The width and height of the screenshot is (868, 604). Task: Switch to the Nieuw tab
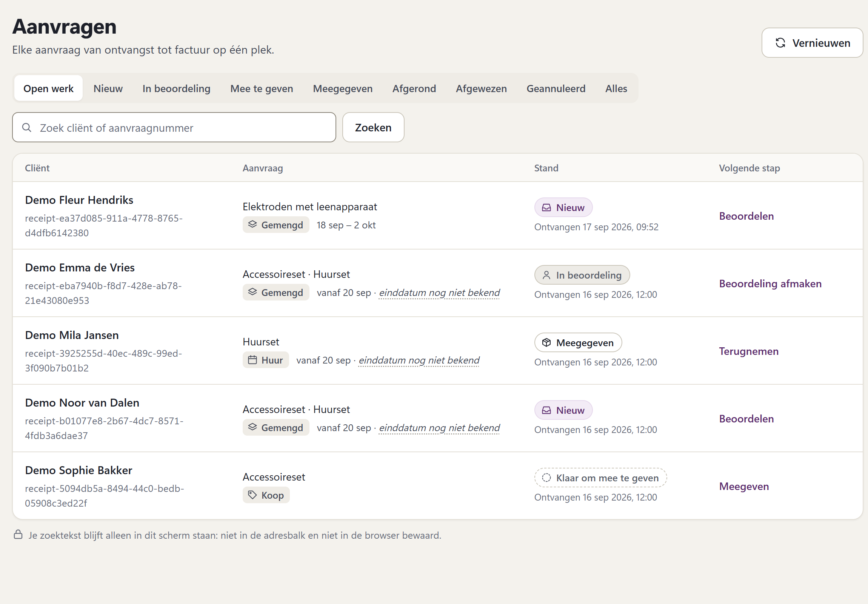[x=108, y=88]
